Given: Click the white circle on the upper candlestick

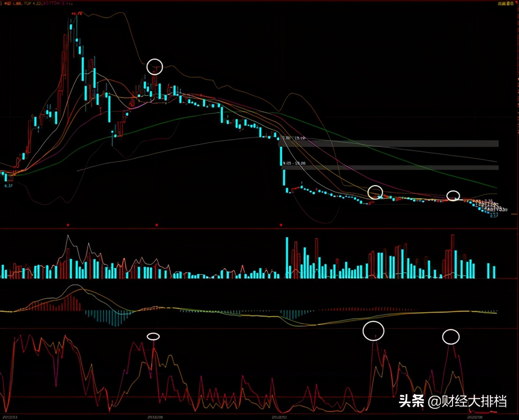Looking at the screenshot, I should click(x=155, y=67).
